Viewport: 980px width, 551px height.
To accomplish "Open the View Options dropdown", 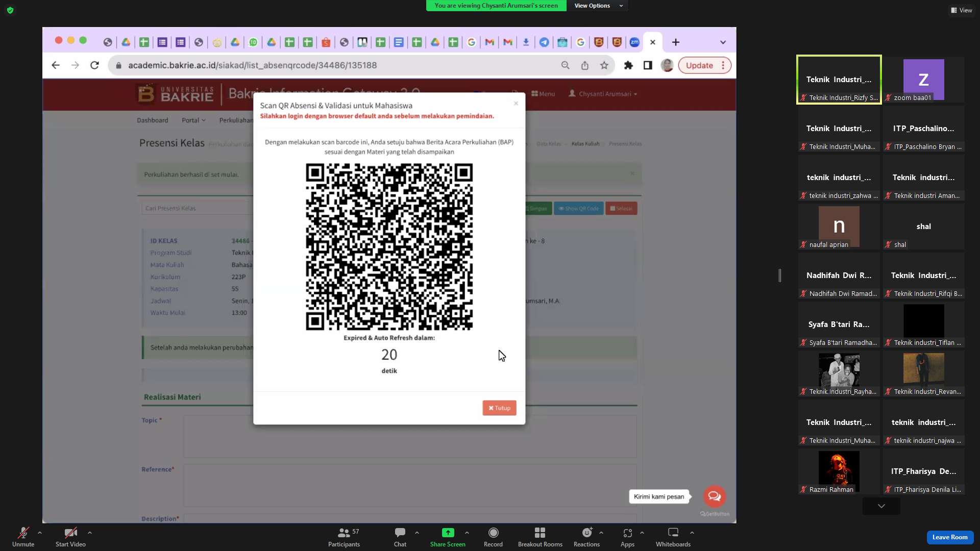I will (598, 6).
